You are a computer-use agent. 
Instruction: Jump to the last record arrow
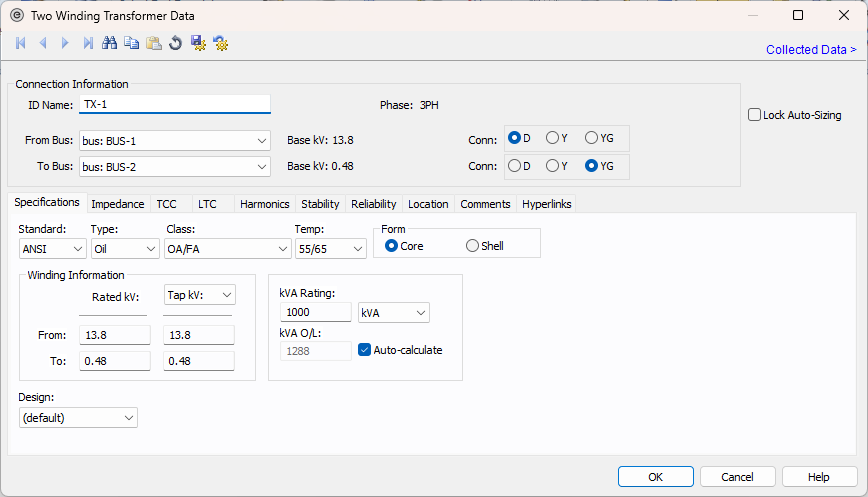tap(88, 43)
